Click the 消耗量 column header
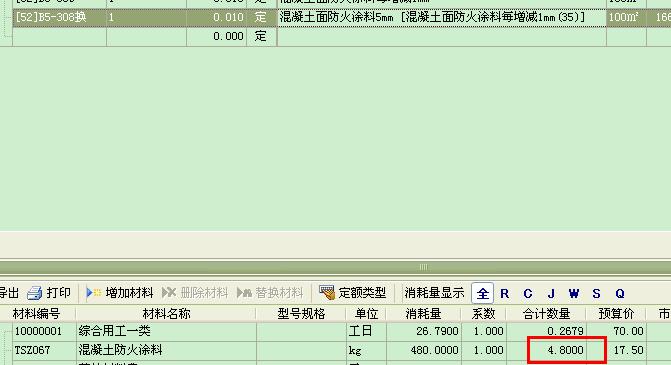This screenshot has height=365, width=671. (x=423, y=314)
